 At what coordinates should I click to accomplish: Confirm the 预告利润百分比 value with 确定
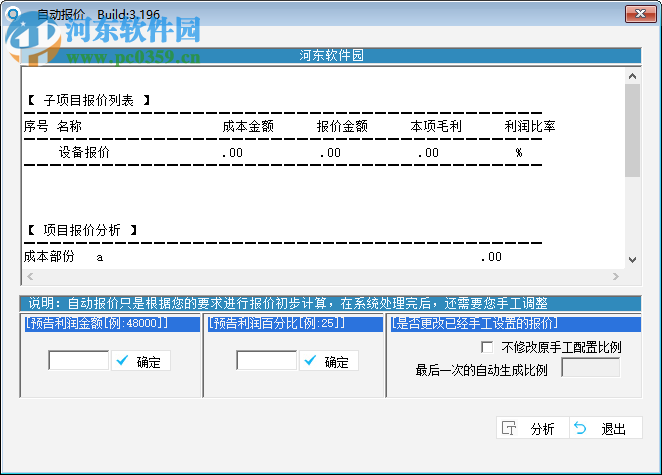(x=329, y=361)
